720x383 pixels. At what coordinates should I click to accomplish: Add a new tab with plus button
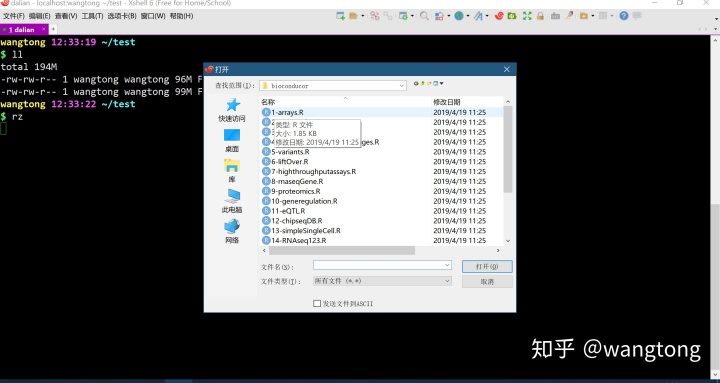tap(53, 29)
